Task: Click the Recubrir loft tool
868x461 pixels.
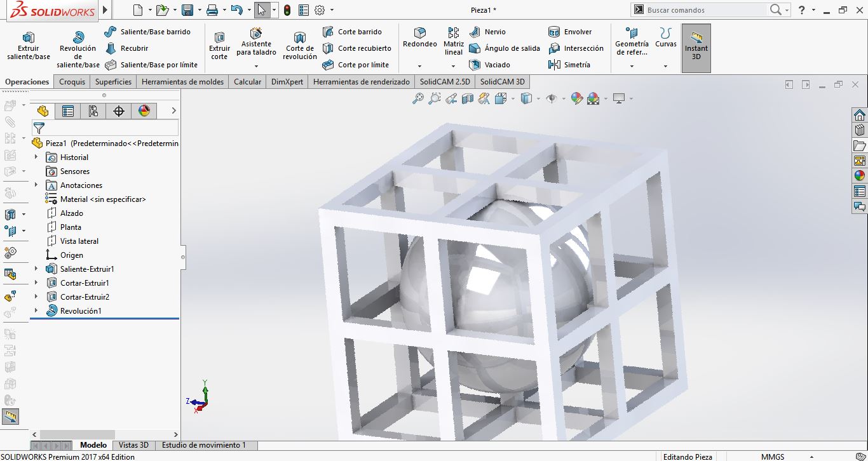Action: pos(126,48)
